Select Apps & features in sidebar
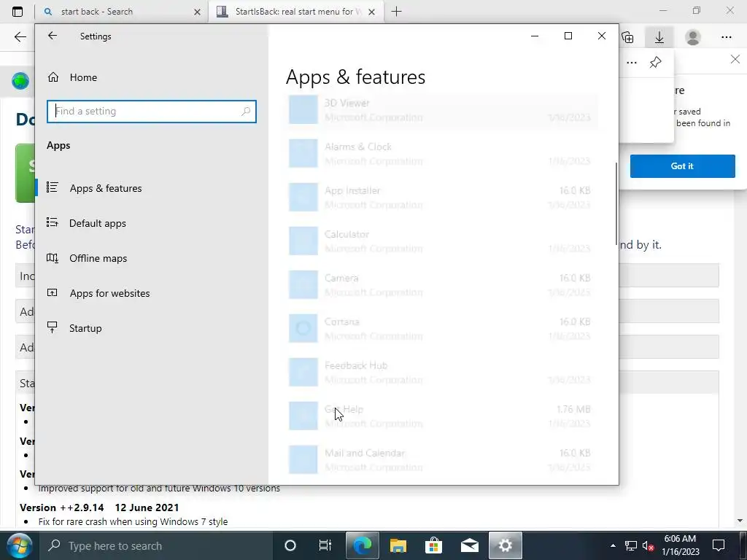The width and height of the screenshot is (747, 560). coord(152,188)
